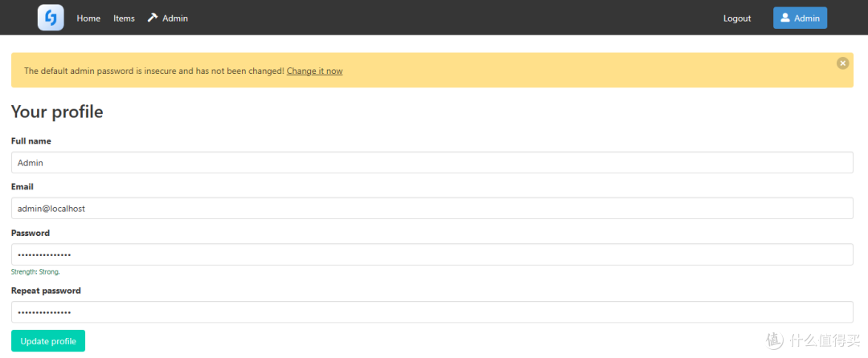
Task: Click the 'Repeat password' field label
Action: point(46,291)
